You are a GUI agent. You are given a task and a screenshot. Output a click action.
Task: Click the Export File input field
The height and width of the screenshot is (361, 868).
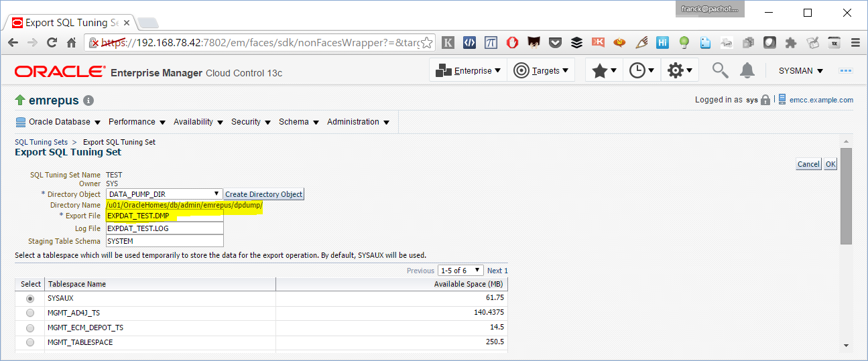coord(164,216)
